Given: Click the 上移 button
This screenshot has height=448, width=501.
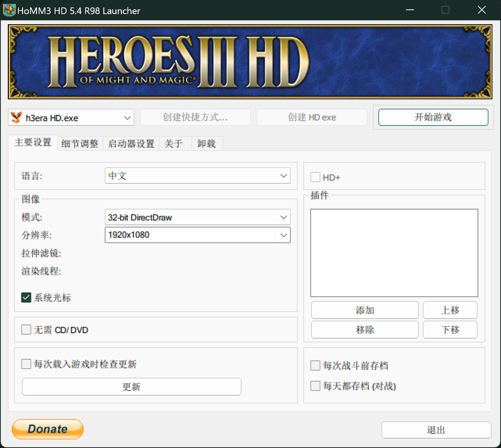Looking at the screenshot, I should [450, 310].
